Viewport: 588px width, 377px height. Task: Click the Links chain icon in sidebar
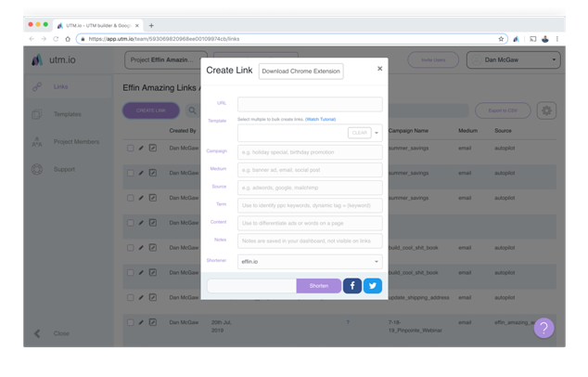tap(37, 86)
